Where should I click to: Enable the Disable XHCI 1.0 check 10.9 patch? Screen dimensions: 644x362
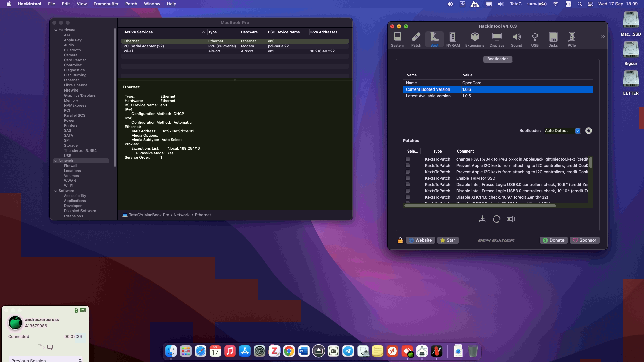(x=408, y=197)
